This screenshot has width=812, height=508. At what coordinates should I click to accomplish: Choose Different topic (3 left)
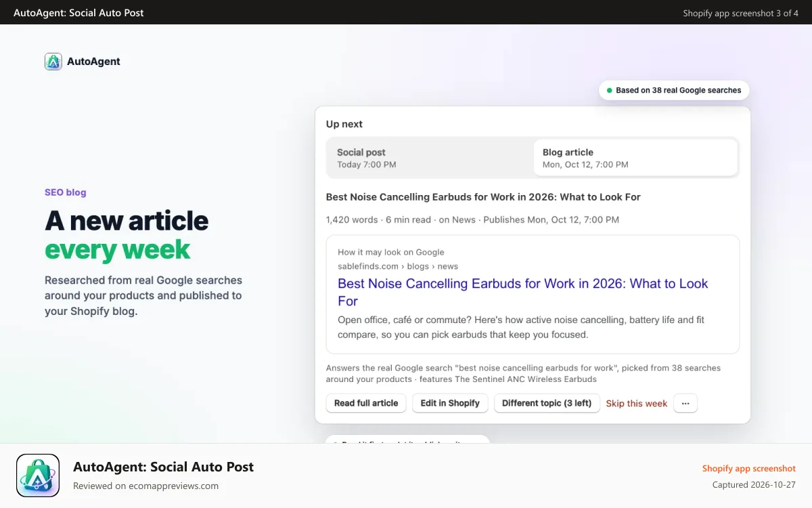547,403
